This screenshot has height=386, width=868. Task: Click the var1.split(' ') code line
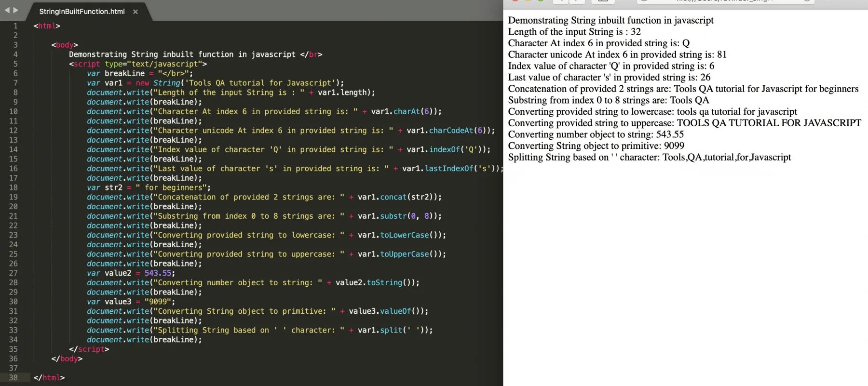click(x=260, y=330)
